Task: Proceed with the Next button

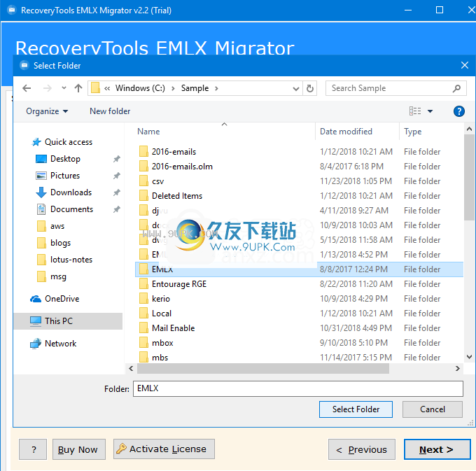Action: coord(437,449)
